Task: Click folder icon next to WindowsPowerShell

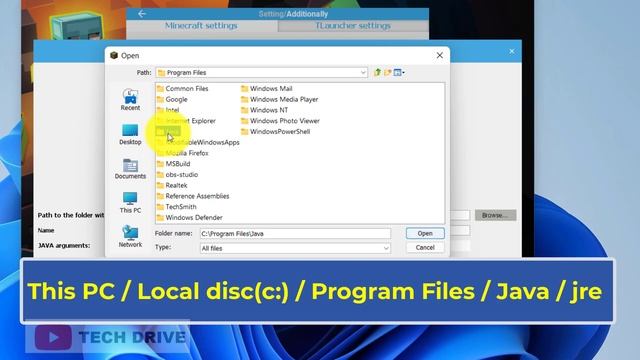Action: (244, 131)
